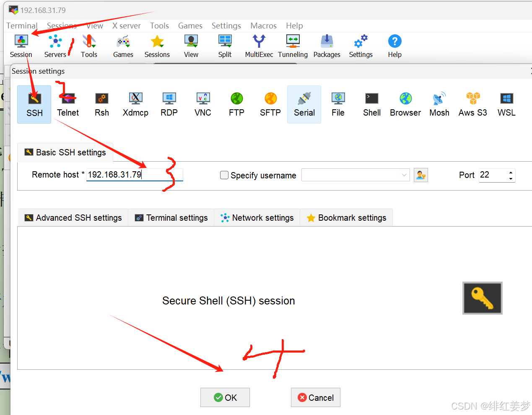Click the Split toolbar icon

(x=225, y=46)
